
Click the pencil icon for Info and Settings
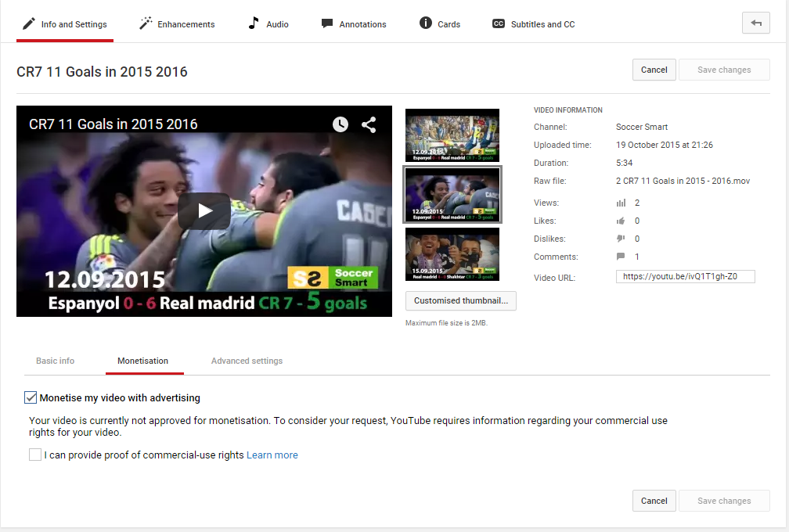tap(29, 23)
